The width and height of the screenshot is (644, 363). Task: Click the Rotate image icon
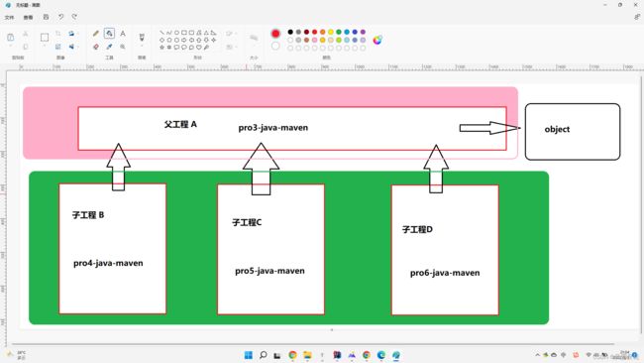[x=71, y=34]
